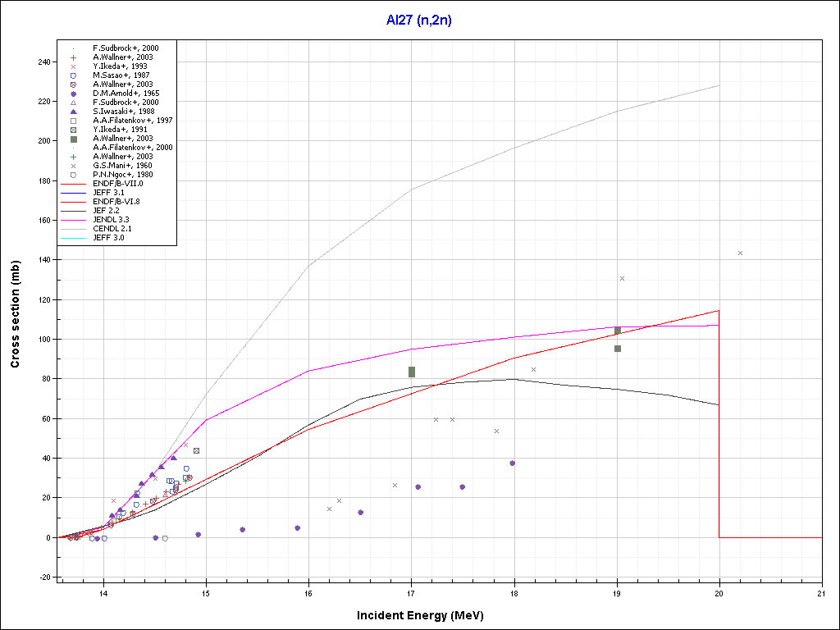Screen dimensions: 840x630
Task: Click the blue JEFF 3.1 line swatch
Action: coord(74,193)
